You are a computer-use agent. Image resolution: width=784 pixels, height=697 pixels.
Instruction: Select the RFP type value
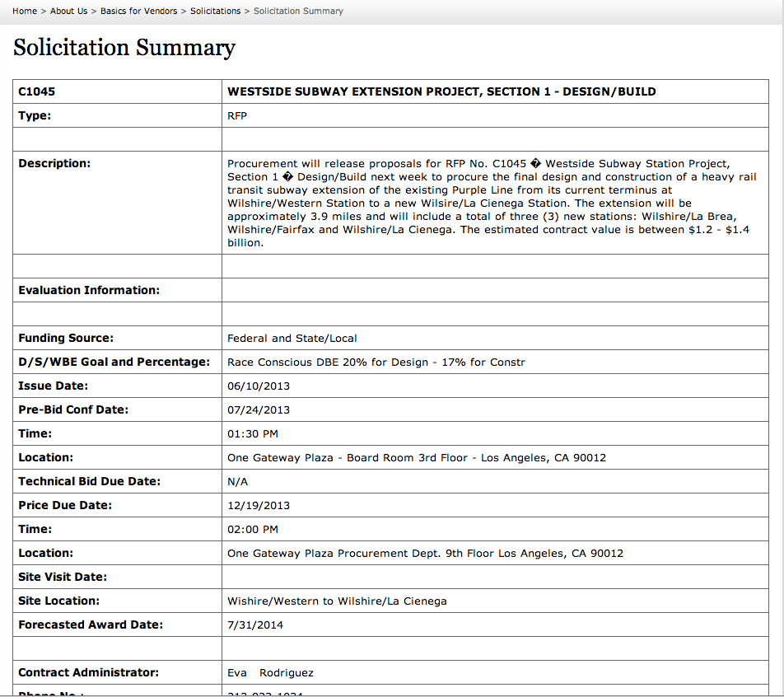click(x=237, y=115)
